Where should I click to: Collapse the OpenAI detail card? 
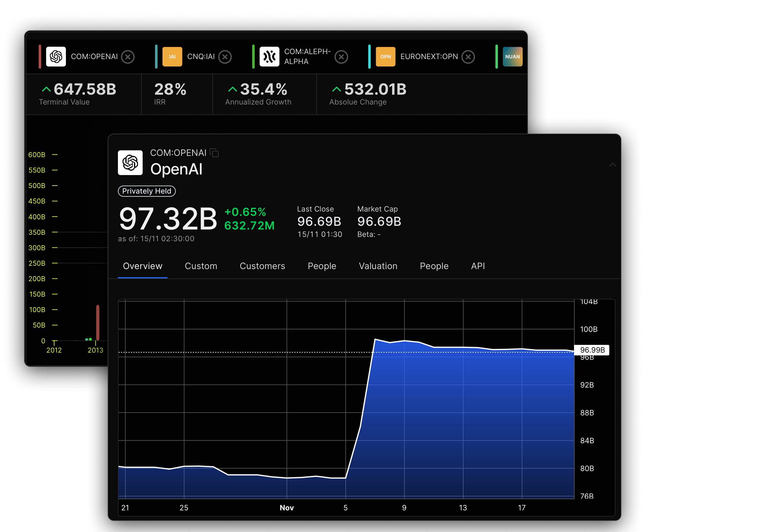pos(613,165)
